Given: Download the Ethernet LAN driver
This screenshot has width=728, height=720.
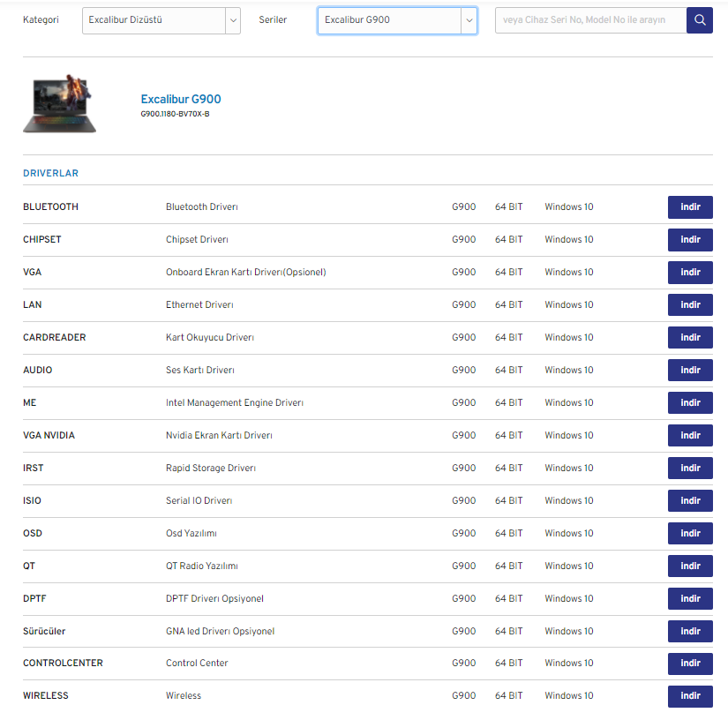Looking at the screenshot, I should coord(690,304).
